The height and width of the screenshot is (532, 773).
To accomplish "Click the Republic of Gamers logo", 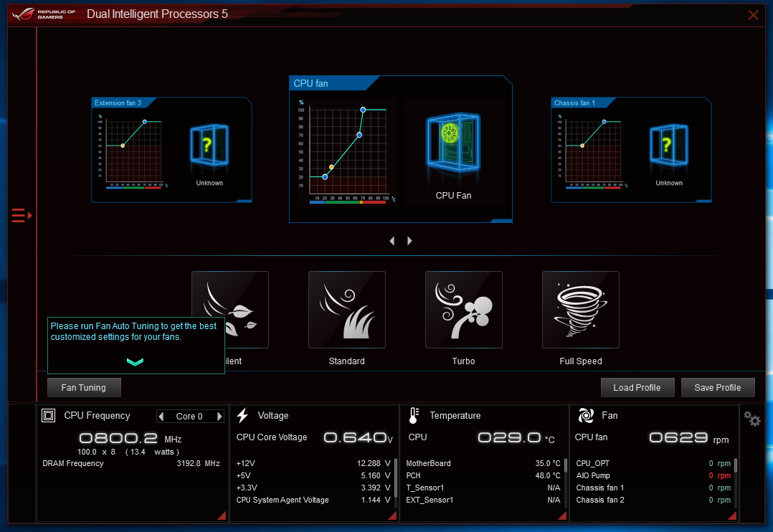I will (x=44, y=14).
